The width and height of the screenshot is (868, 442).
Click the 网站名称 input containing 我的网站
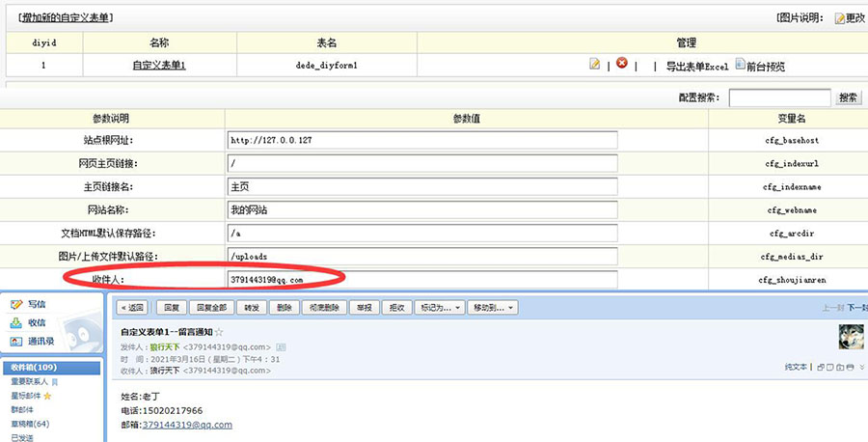422,210
